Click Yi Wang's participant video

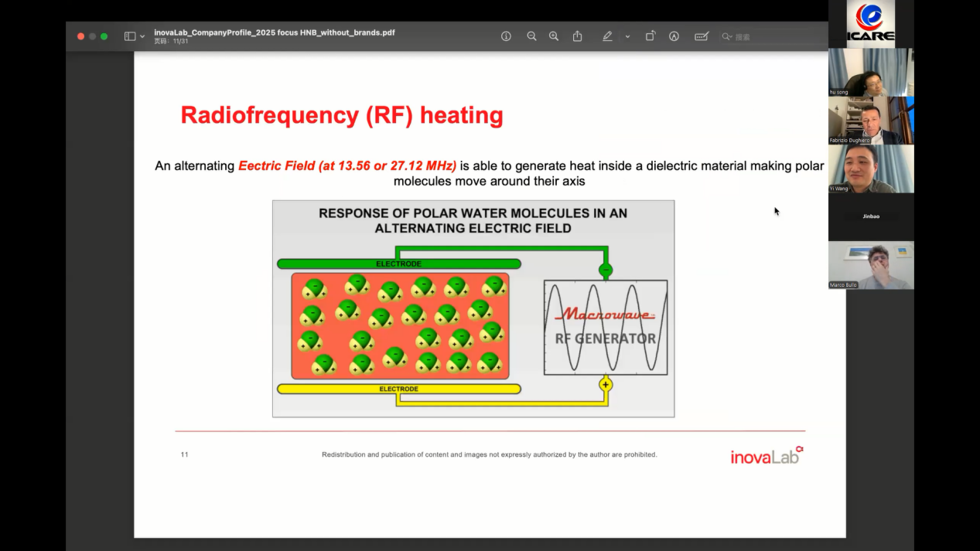pos(871,168)
